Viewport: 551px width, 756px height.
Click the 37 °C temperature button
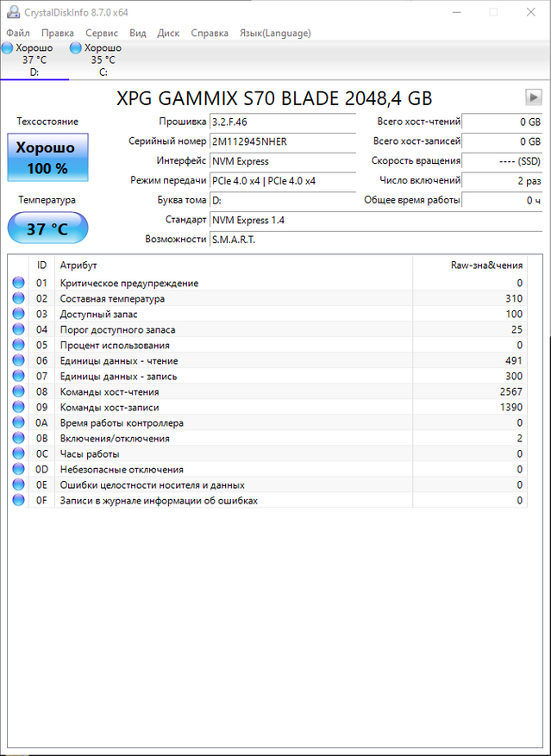tap(47, 228)
